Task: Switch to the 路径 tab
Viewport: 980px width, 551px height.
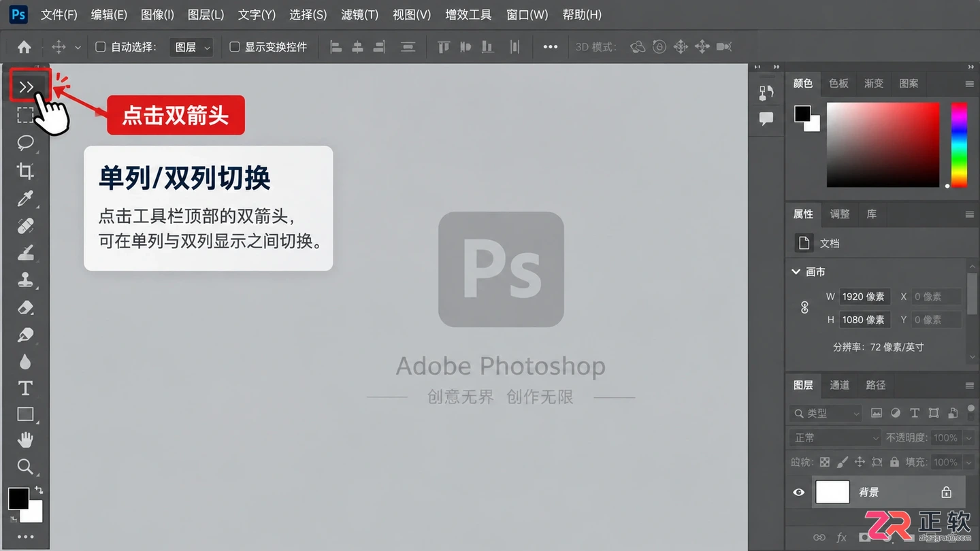Action: [x=875, y=385]
